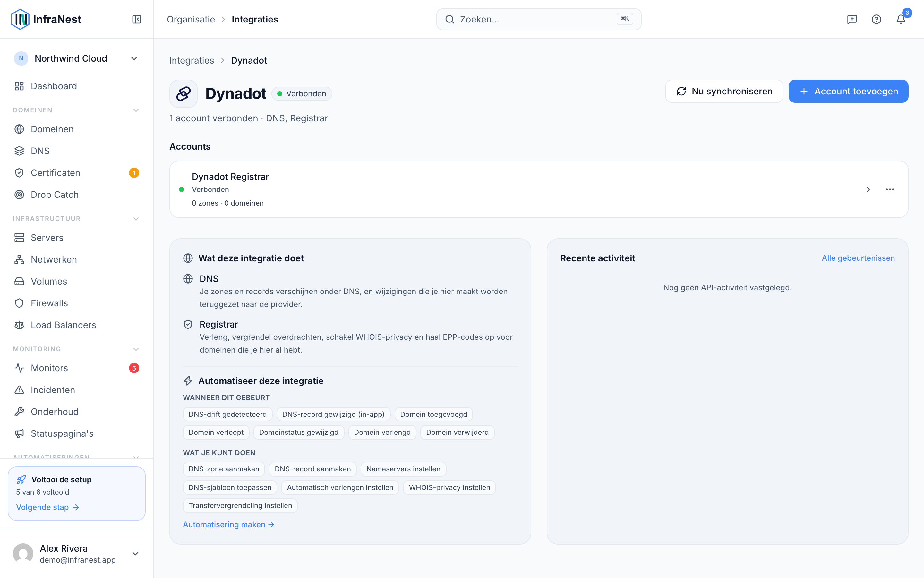Image resolution: width=924 pixels, height=578 pixels.
Task: Select the Domein verloopt trigger chip
Action: [x=216, y=432]
